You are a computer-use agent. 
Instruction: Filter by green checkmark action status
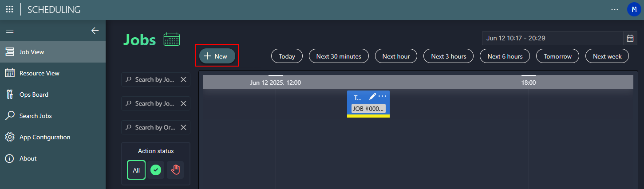tap(155, 170)
